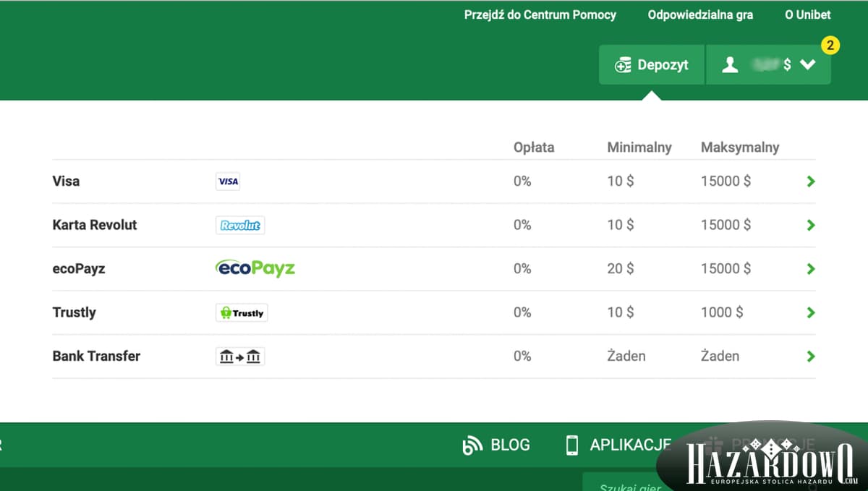Image resolution: width=868 pixels, height=491 pixels.
Task: Open the ecoPayz row green arrow
Action: 810,268
